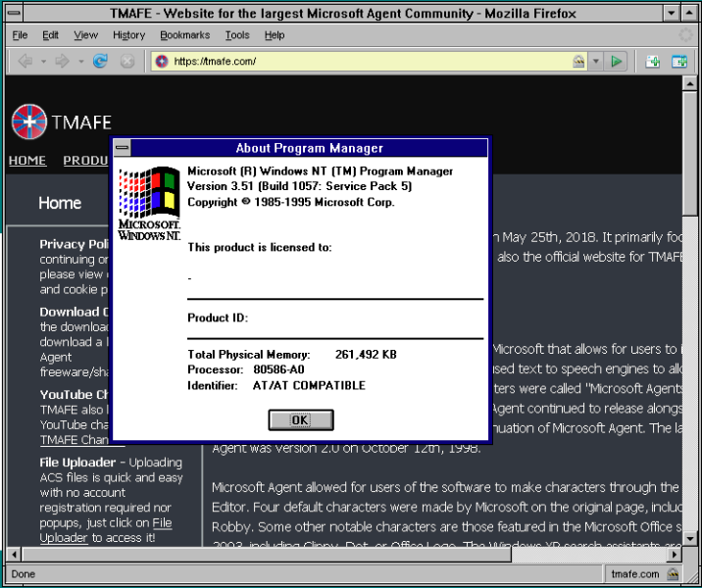Open the TMAFE Channel link
Viewport: 702px width, 588px height.
coord(75,440)
